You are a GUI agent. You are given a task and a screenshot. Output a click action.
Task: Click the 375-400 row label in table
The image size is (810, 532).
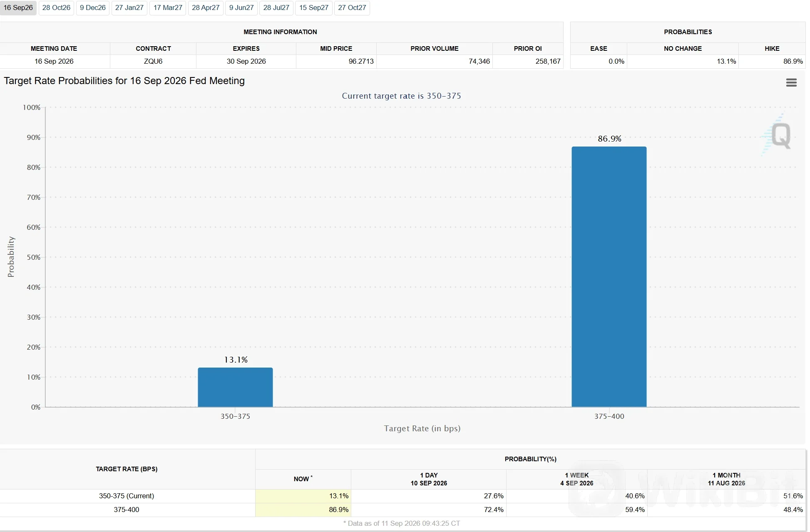point(127,510)
